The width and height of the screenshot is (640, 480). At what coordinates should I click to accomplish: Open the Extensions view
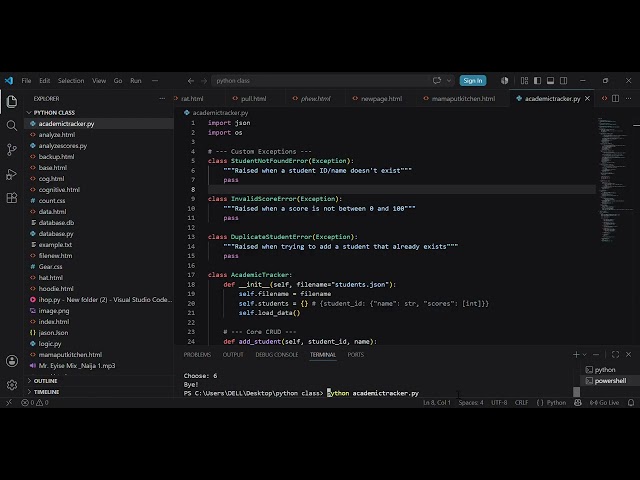[x=12, y=198]
